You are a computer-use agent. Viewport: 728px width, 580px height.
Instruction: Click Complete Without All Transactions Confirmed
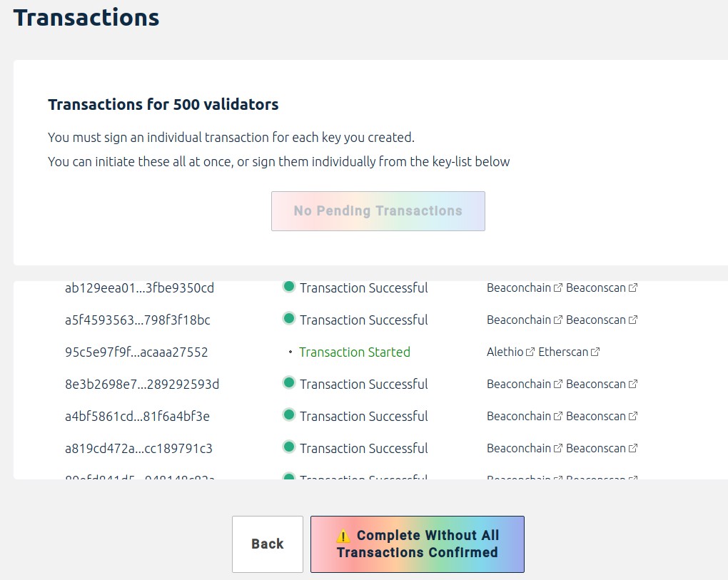[x=417, y=544]
